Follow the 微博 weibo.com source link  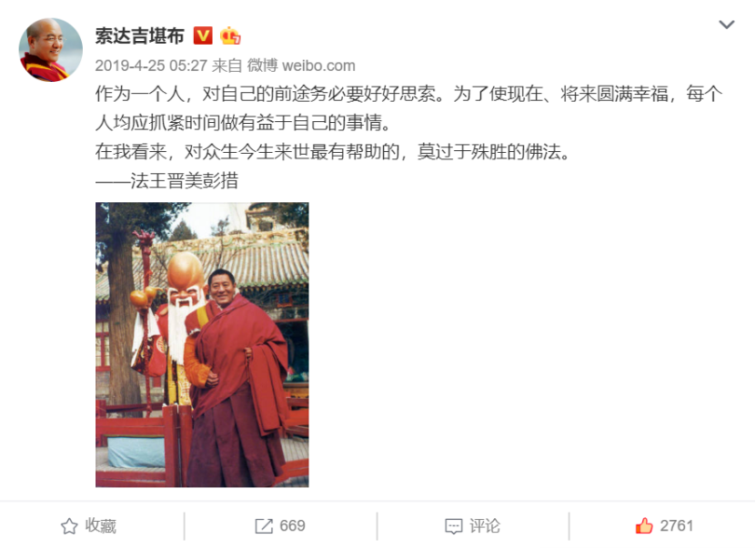(x=301, y=66)
